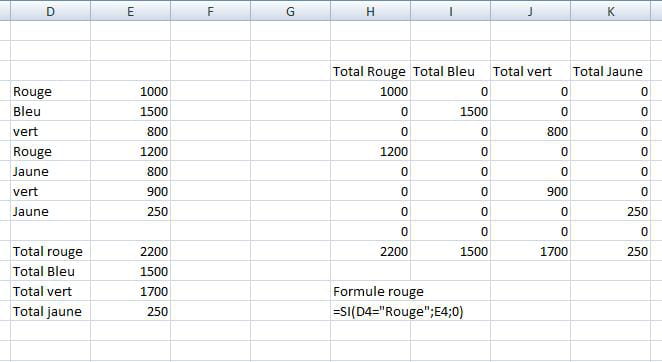Screen dimensions: 662x362
Task: Click column I header
Action: (450, 11)
